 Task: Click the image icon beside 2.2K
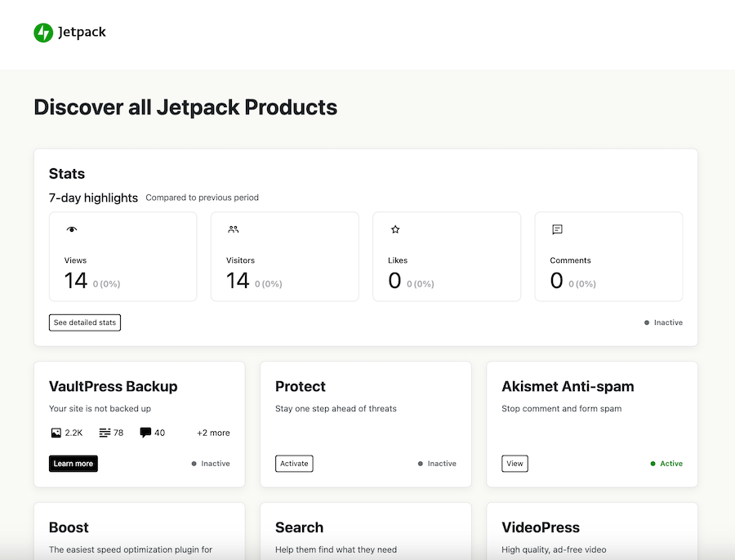[x=56, y=433]
